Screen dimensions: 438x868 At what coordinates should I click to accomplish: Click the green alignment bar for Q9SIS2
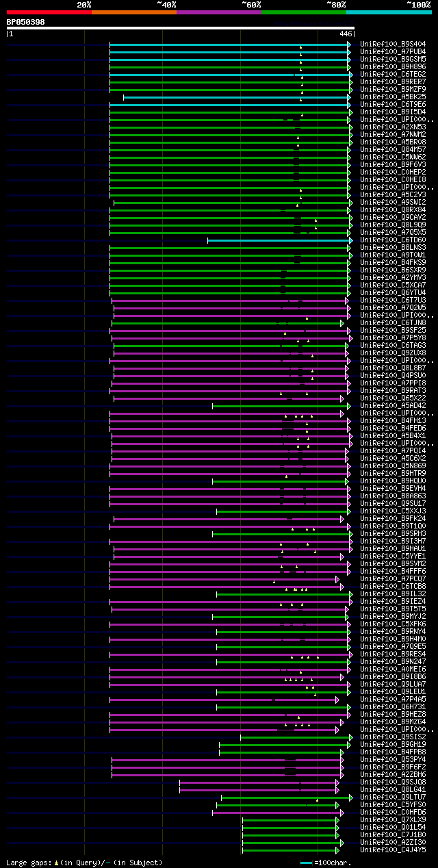pos(296,737)
